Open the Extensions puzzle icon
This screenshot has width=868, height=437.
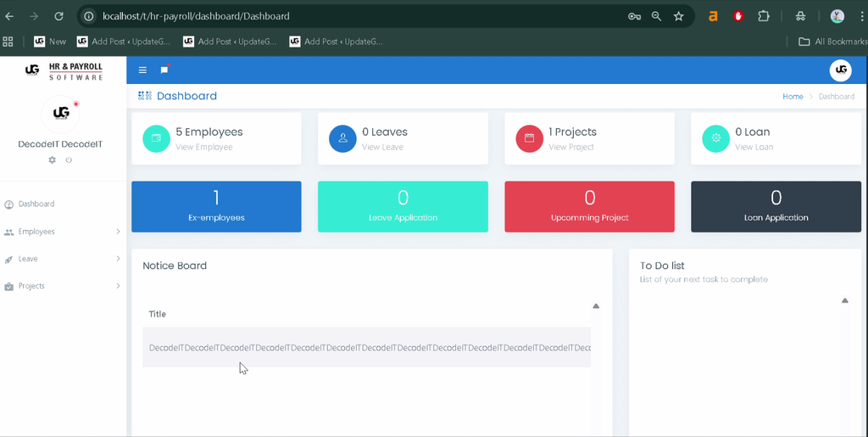pos(764,16)
